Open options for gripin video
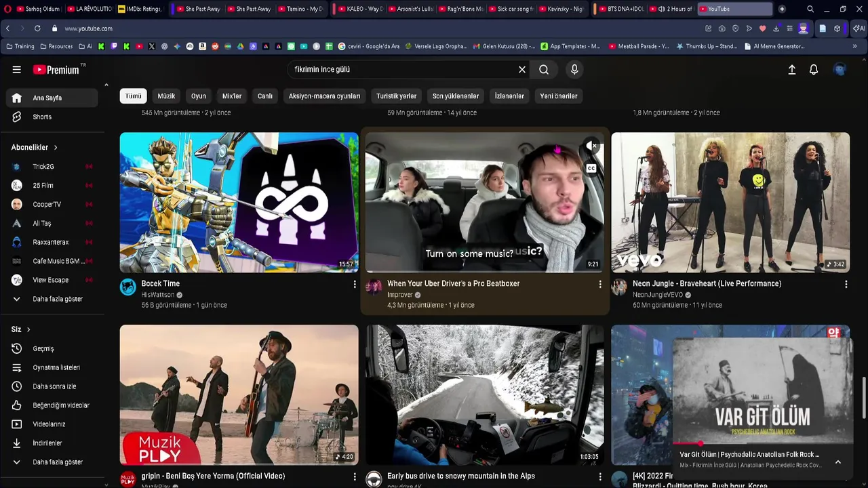The width and height of the screenshot is (868, 488). (x=354, y=477)
